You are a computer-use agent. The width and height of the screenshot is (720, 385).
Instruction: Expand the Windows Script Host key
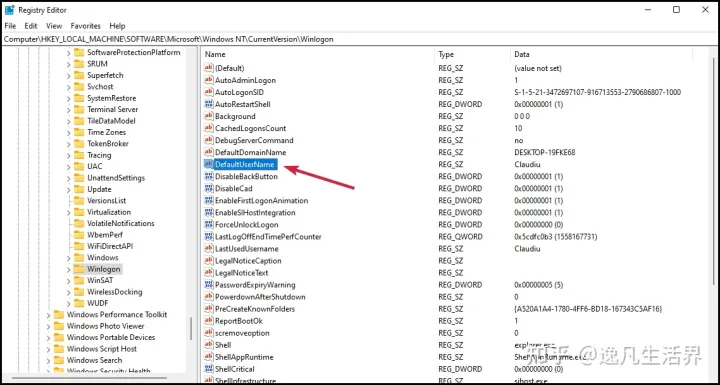pos(48,349)
